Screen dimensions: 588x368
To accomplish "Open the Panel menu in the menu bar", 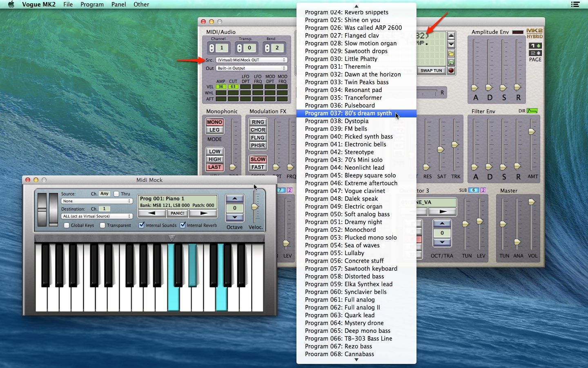I will pos(118,4).
